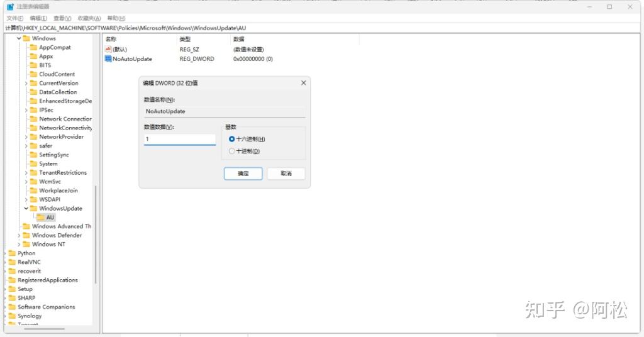The width and height of the screenshot is (644, 337).
Task: Click the Windows Defender folder icon
Action: tap(26, 235)
